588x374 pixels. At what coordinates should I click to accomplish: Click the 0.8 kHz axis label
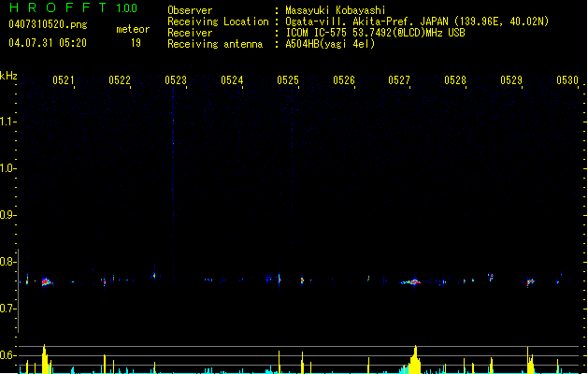7,262
